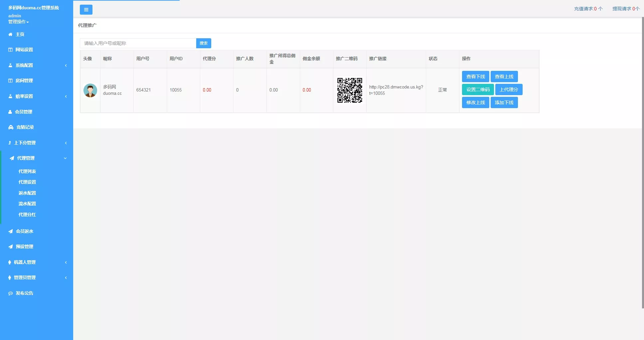Select 代理设置 from agent menu
Image resolution: width=644 pixels, height=340 pixels.
pyautogui.click(x=27, y=182)
